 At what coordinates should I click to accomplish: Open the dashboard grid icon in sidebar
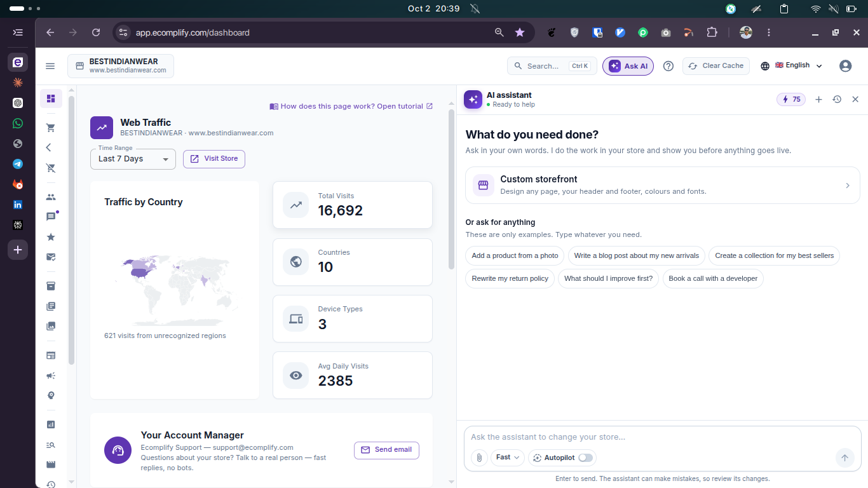51,98
